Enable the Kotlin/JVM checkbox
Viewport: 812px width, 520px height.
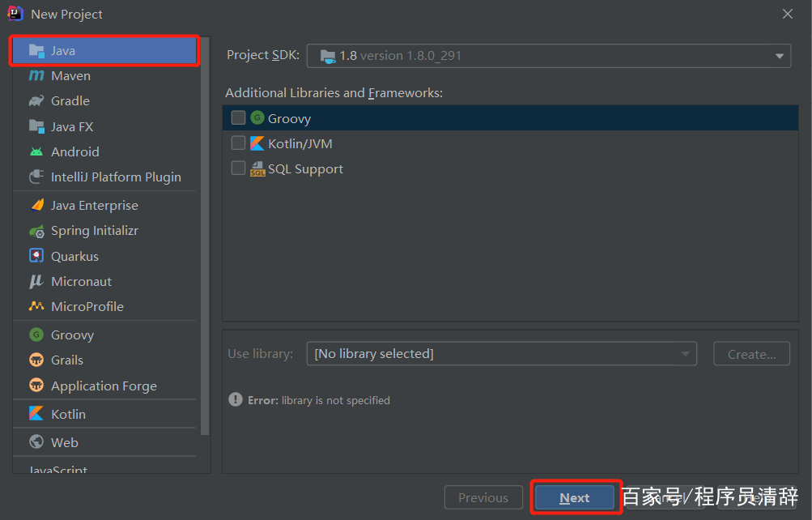238,143
